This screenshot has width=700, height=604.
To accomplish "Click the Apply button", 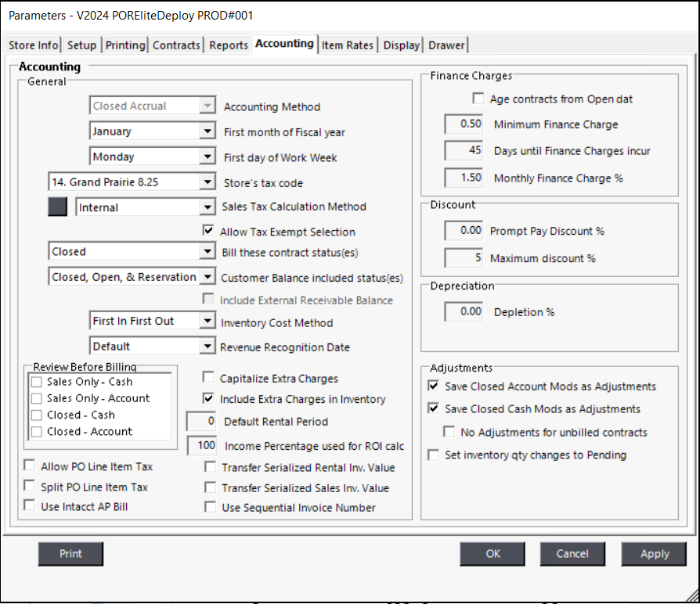I will click(x=654, y=554).
